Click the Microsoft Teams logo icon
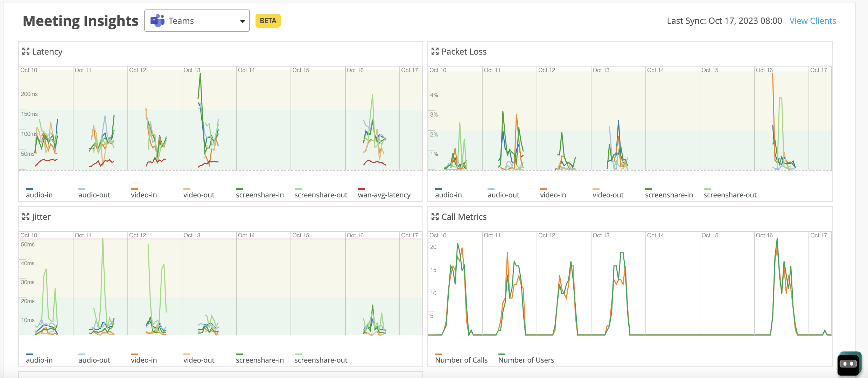 pyautogui.click(x=157, y=21)
